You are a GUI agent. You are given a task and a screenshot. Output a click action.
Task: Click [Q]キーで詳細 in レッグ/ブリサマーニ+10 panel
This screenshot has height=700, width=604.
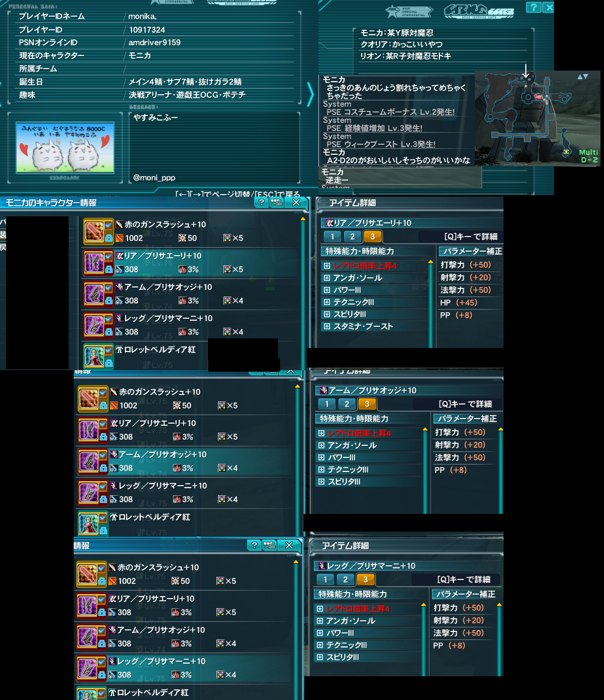pos(464,579)
